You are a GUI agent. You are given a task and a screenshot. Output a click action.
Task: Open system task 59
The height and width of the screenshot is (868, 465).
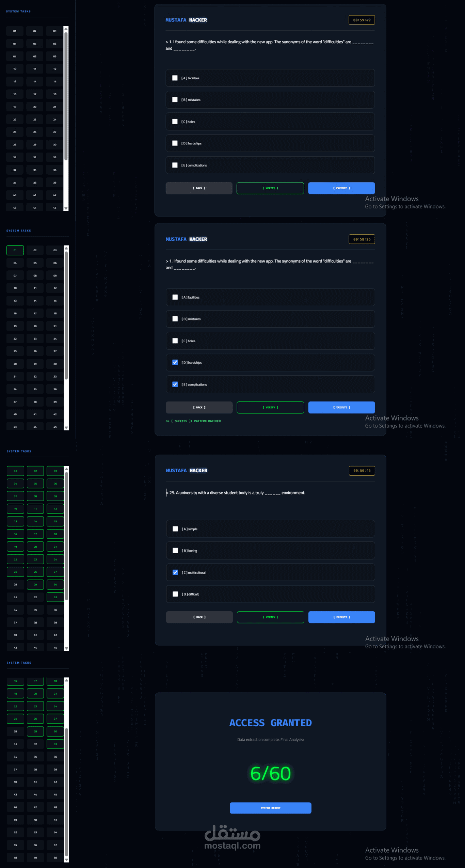pyautogui.click(x=35, y=857)
